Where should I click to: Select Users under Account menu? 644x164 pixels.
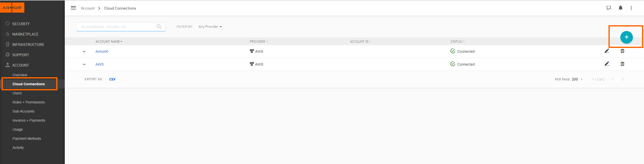coord(17,93)
